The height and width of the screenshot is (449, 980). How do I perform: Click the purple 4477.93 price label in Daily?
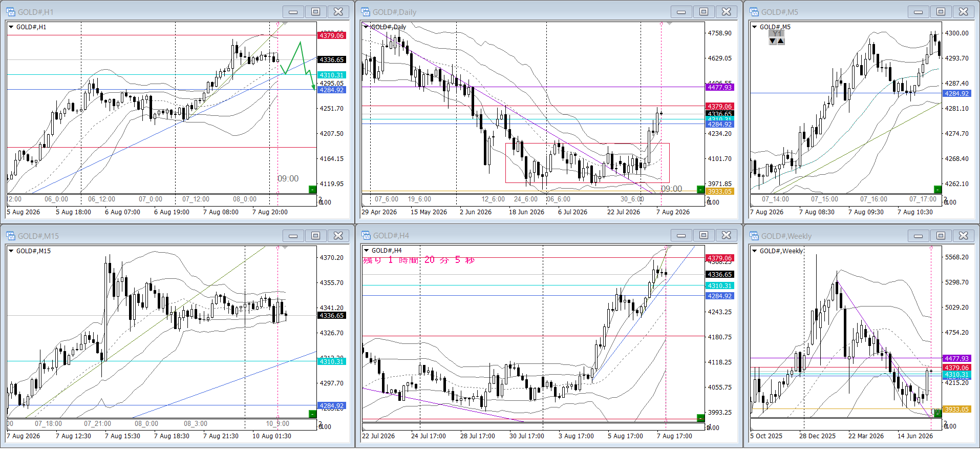(x=720, y=88)
